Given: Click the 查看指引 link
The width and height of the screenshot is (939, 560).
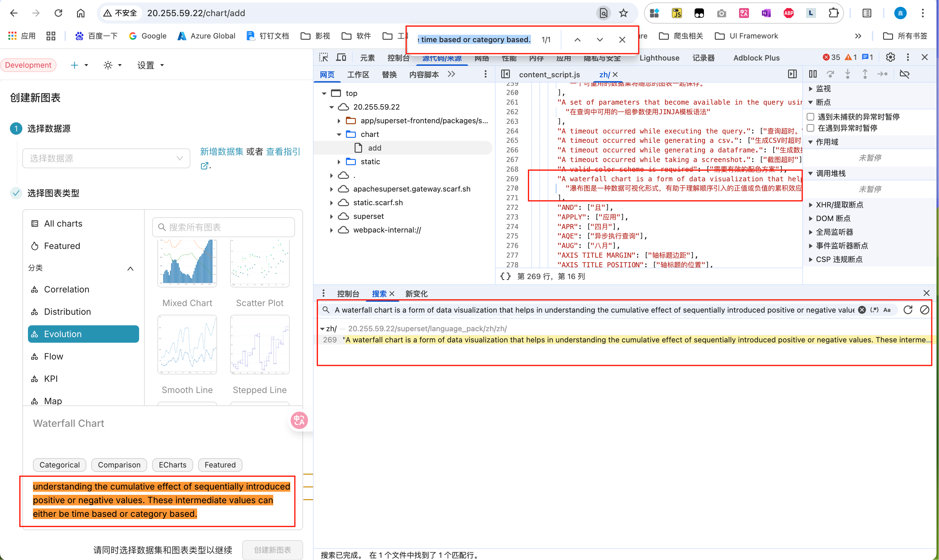Looking at the screenshot, I should [283, 152].
